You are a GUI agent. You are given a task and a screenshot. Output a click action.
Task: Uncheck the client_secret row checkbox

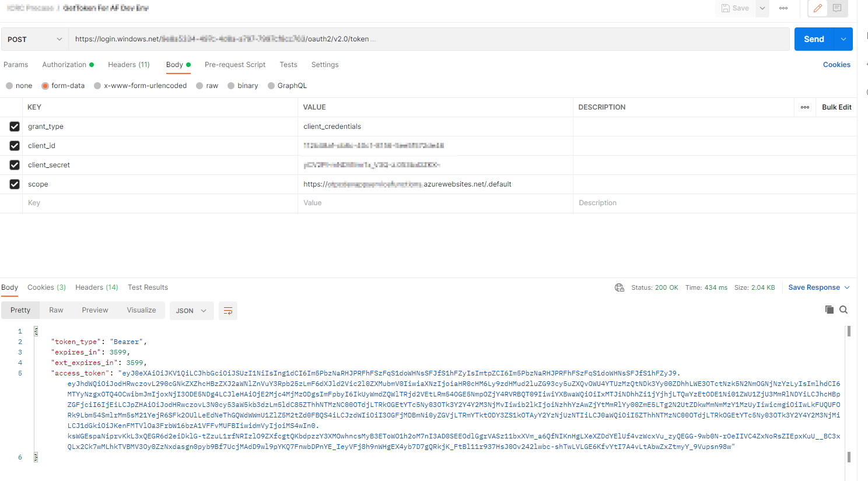coord(15,165)
